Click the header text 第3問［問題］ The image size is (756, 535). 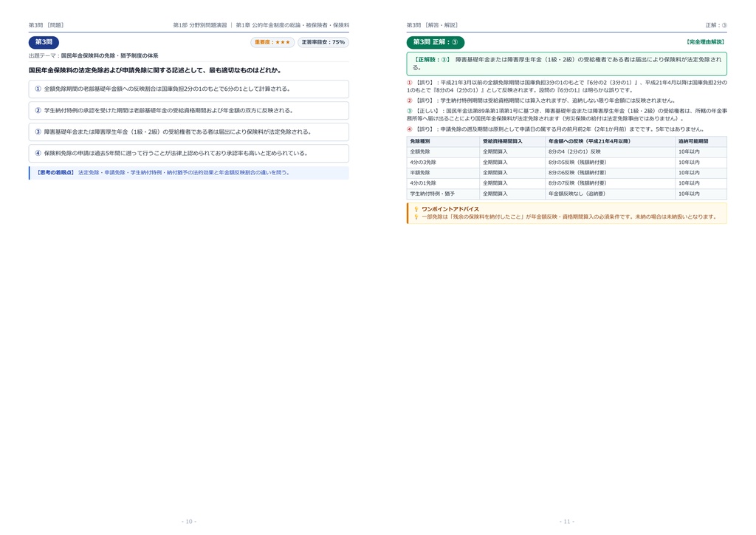[x=47, y=25]
